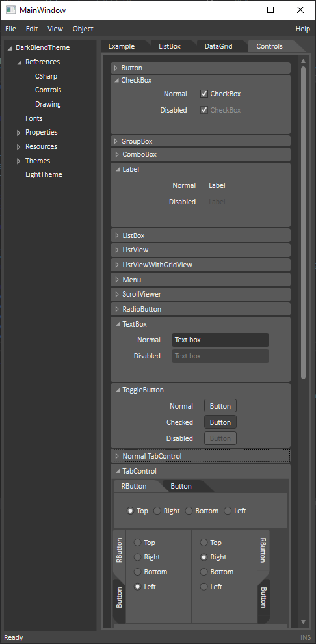Expand the Resources tree node arrow

coord(18,146)
